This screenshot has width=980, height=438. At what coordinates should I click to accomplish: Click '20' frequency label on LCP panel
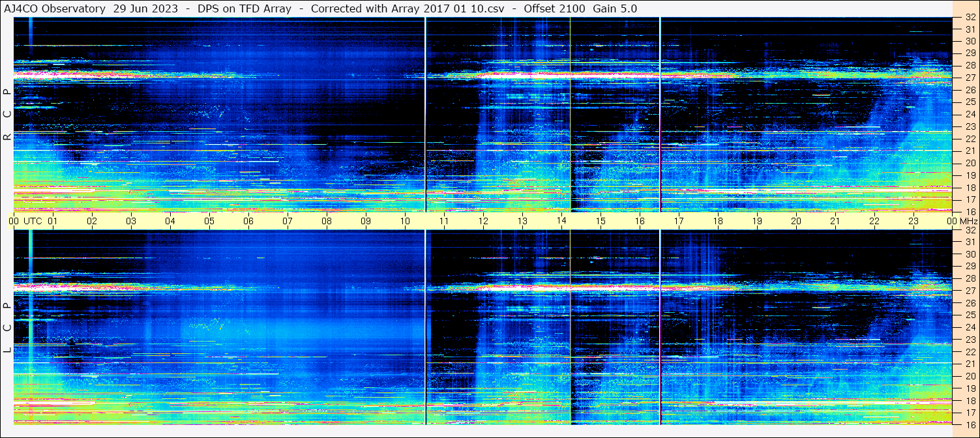[x=970, y=376]
